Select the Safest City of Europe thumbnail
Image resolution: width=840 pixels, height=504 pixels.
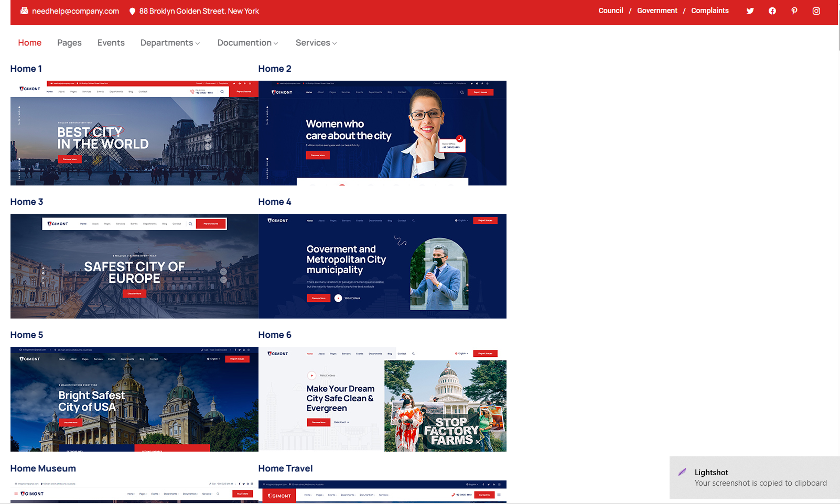pos(134,266)
